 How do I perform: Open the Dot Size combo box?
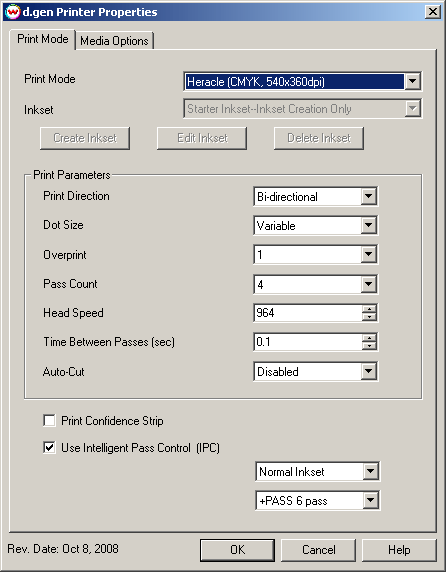point(369,225)
